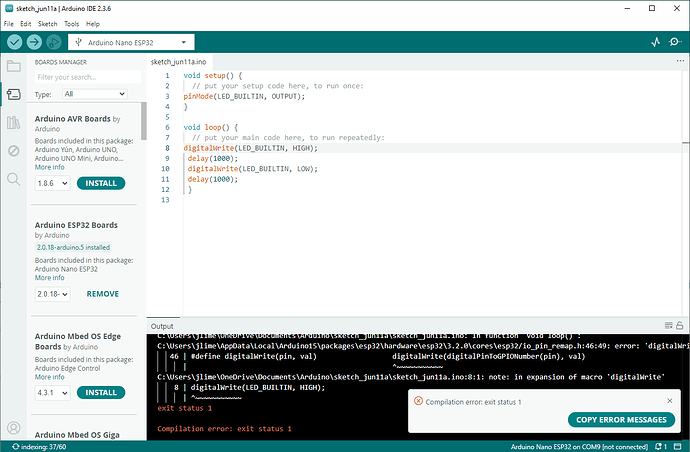Click line number 13 in gutter
Image resolution: width=690 pixels, height=452 pixels.
tap(165, 200)
